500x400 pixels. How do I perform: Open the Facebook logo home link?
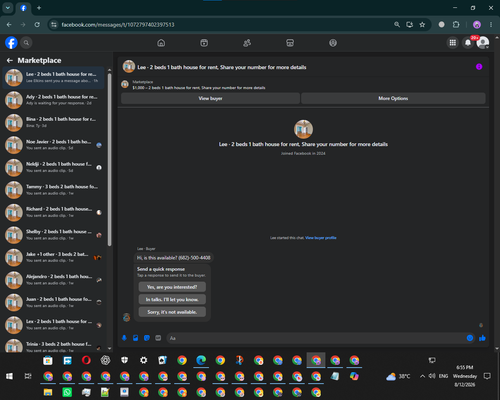[x=11, y=43]
